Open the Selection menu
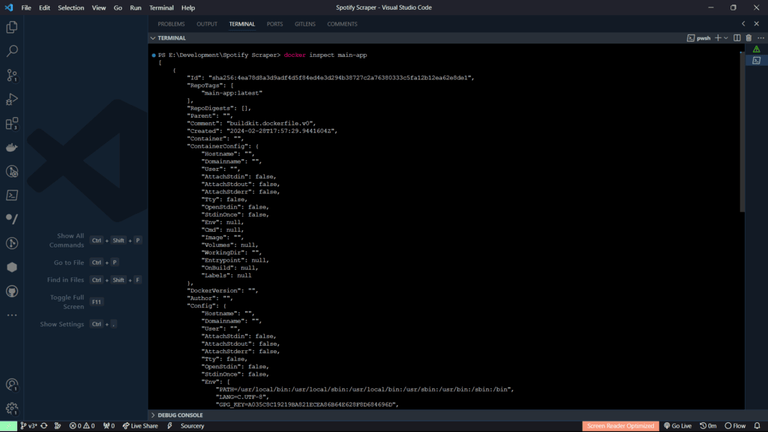Screen dimensions: 768x432 click(x=71, y=8)
